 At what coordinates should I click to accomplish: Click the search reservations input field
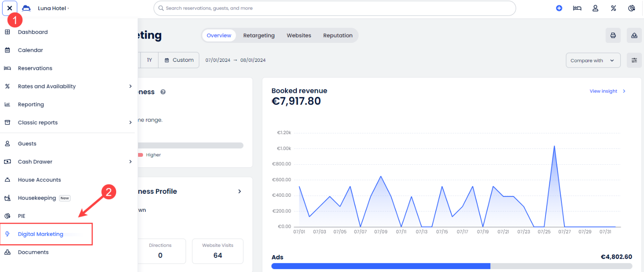pos(335,8)
